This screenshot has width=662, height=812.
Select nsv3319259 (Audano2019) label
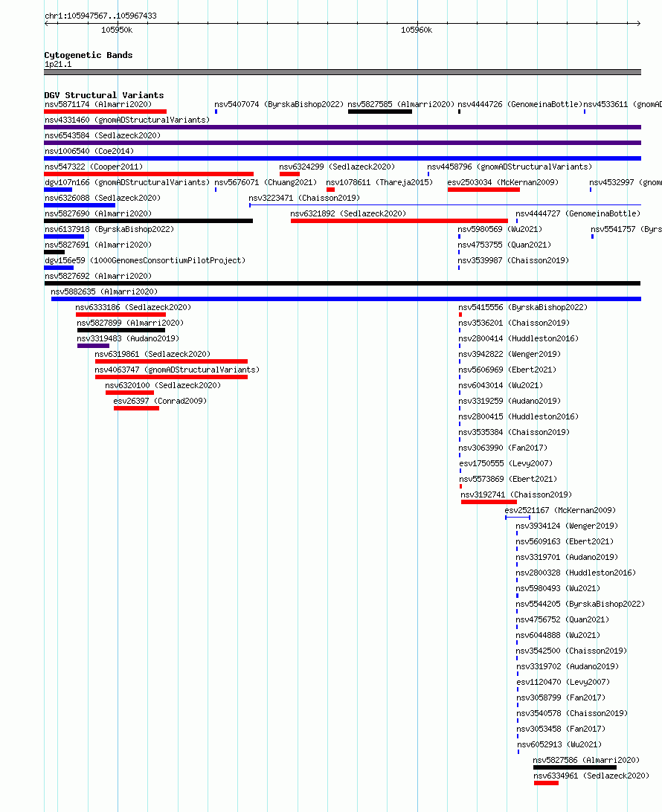pyautogui.click(x=510, y=401)
